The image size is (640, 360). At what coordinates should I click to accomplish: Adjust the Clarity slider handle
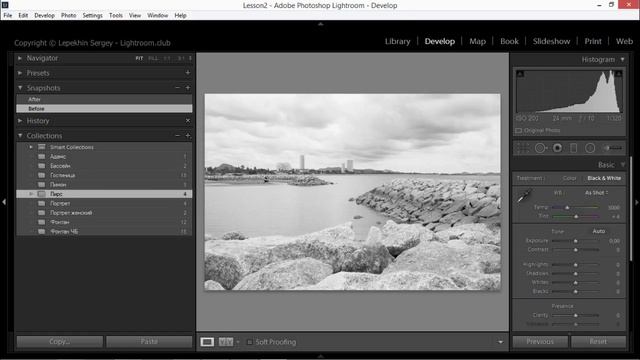click(x=576, y=315)
